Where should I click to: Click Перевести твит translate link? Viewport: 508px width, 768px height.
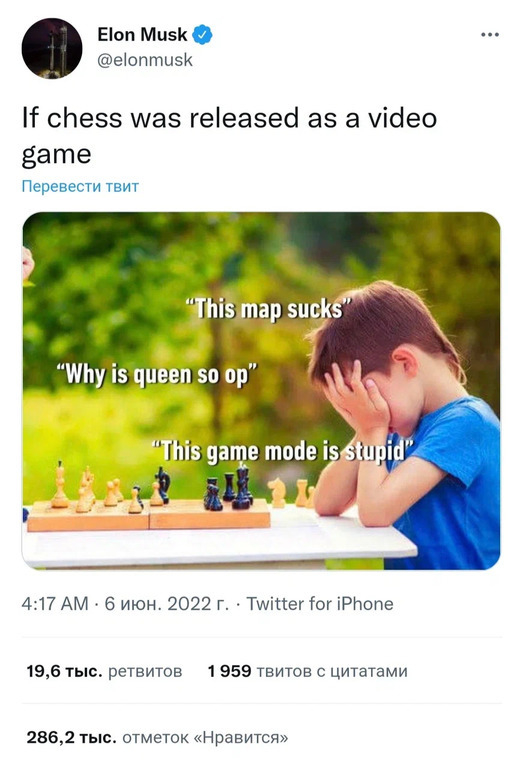80,186
